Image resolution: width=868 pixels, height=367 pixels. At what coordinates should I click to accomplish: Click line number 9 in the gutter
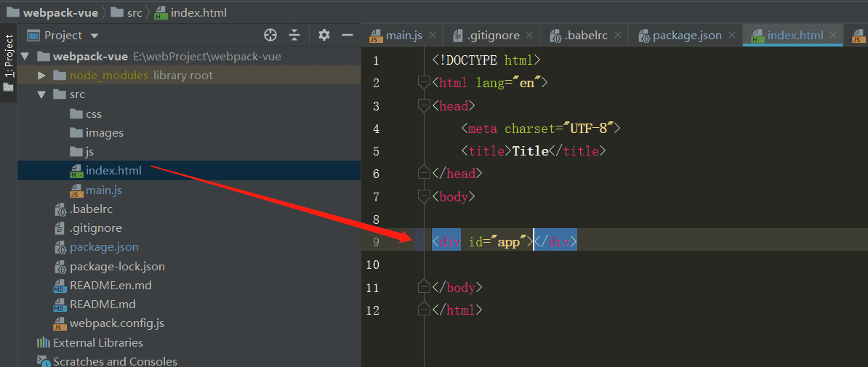pyautogui.click(x=377, y=242)
